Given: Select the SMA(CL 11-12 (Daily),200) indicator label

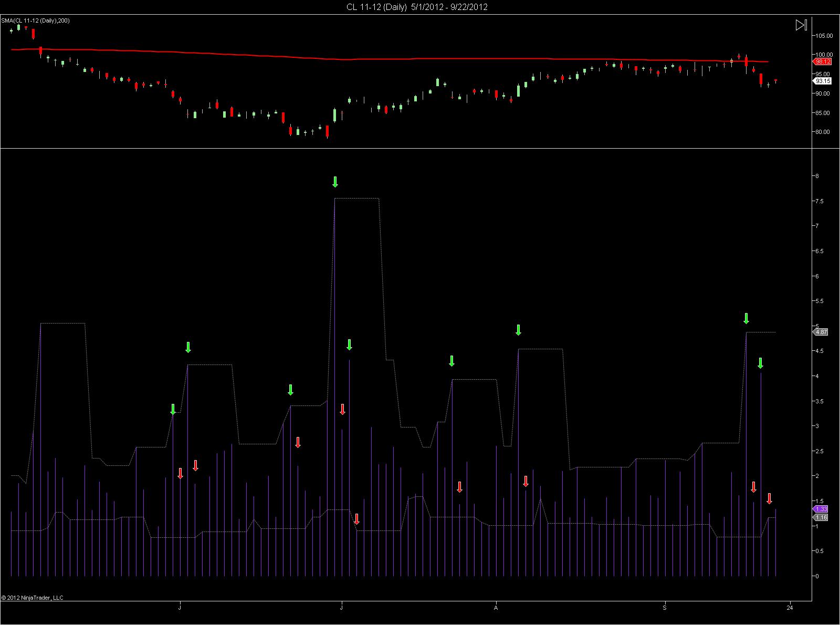Looking at the screenshot, I should pyautogui.click(x=35, y=20).
